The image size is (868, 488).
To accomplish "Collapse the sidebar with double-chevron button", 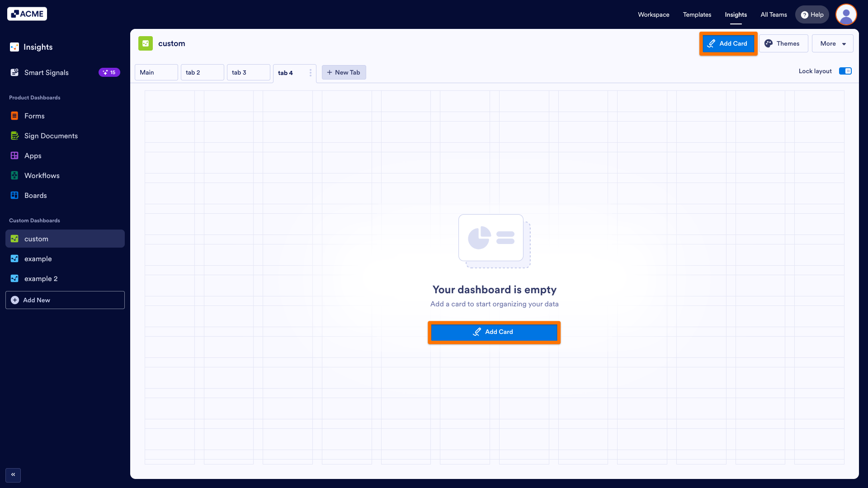I will tap(13, 474).
